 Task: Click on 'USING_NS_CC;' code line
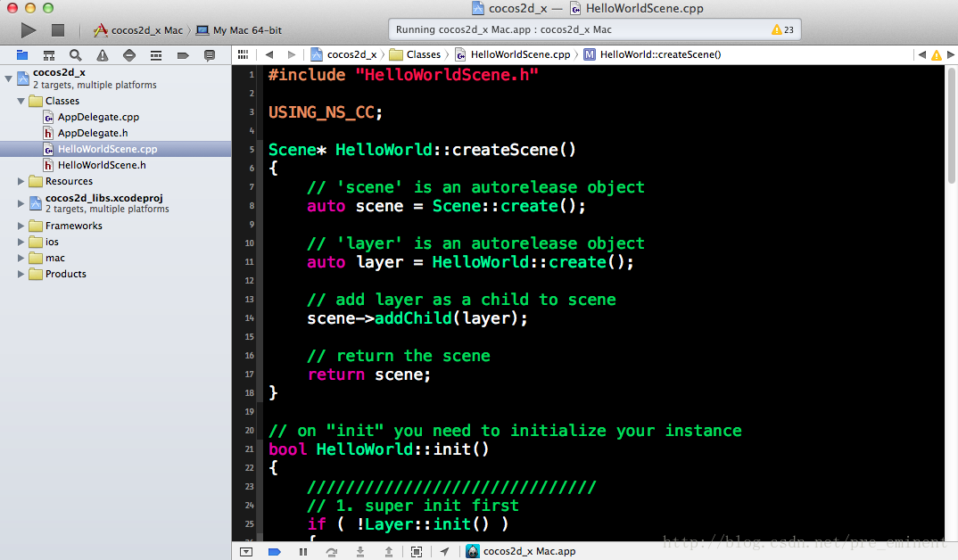point(325,112)
